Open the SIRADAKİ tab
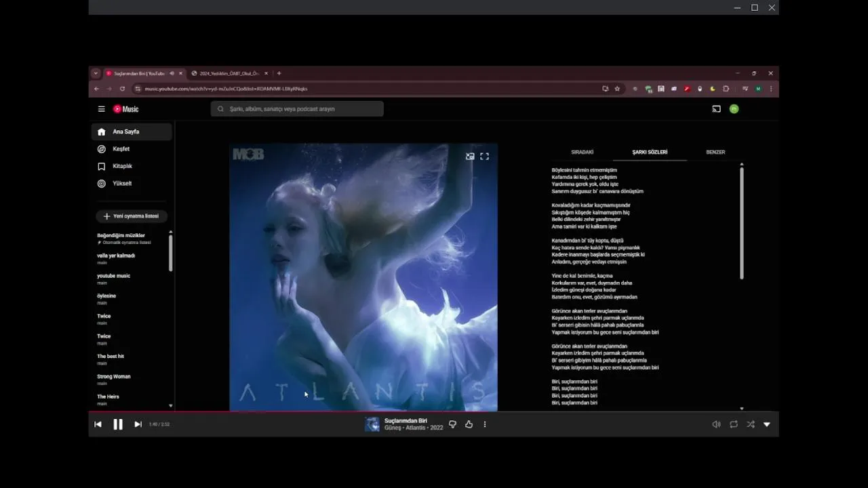The height and width of the screenshot is (488, 868). 582,152
